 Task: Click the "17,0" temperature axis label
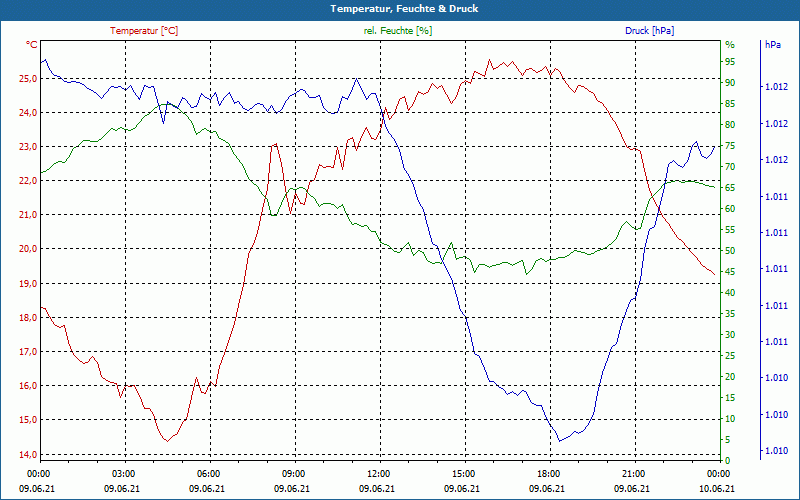pos(29,352)
